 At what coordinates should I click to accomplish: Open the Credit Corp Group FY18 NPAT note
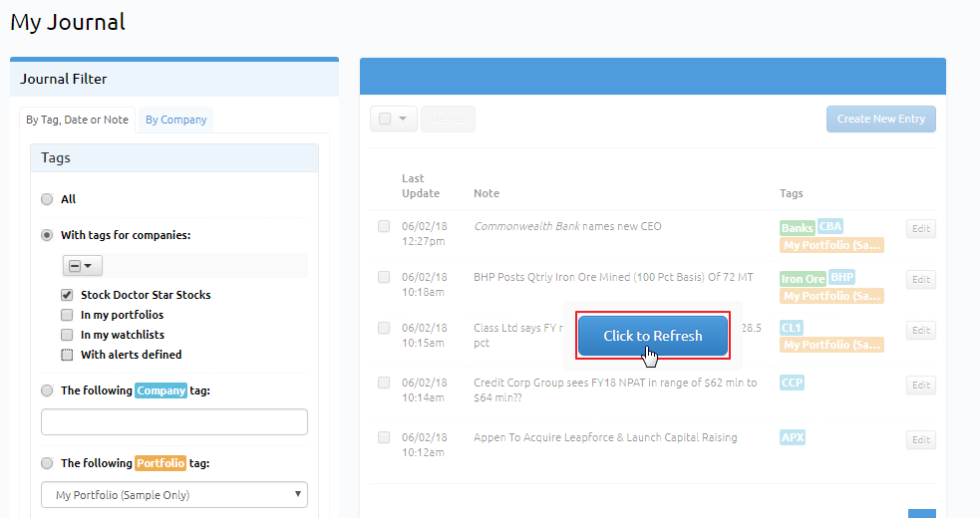coord(615,389)
